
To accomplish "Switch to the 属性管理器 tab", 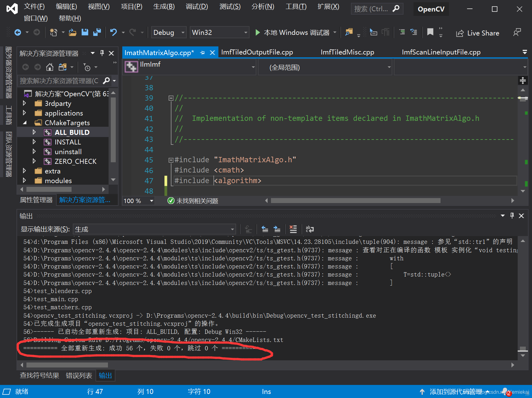I will (36, 200).
